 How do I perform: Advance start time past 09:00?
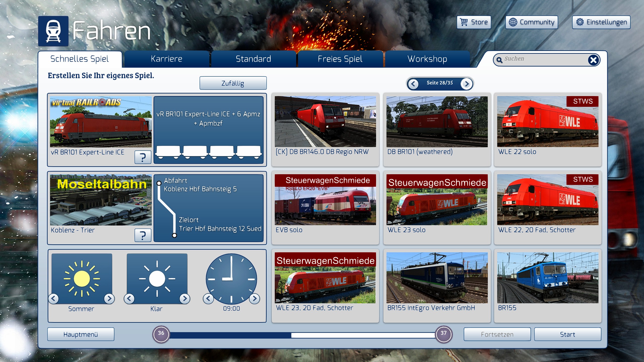point(255,298)
